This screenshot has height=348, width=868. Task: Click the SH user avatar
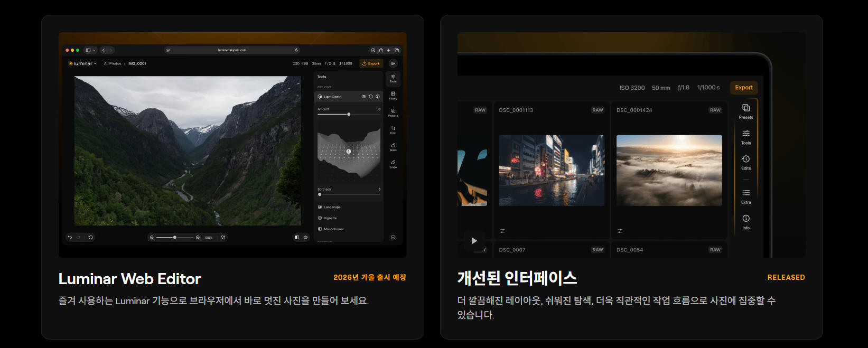[x=393, y=63]
